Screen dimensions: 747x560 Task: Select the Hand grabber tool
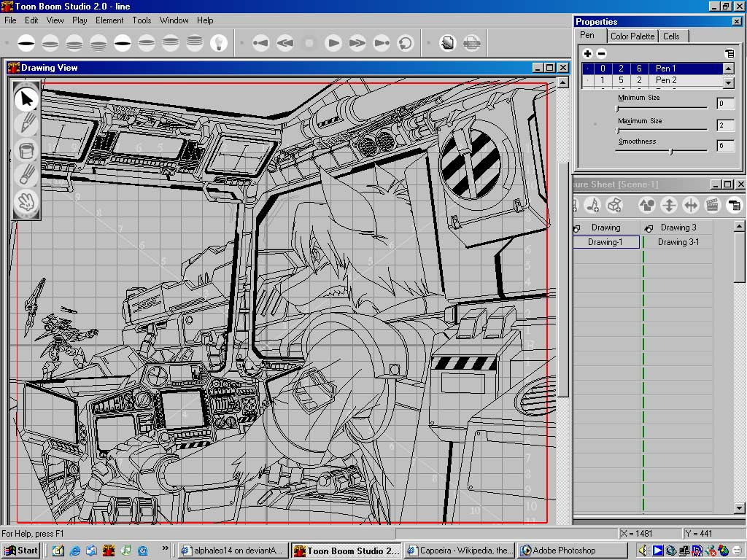[26, 201]
